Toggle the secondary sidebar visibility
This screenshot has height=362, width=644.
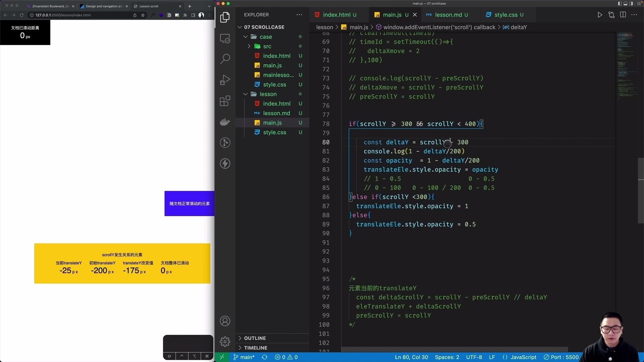pos(631,3)
